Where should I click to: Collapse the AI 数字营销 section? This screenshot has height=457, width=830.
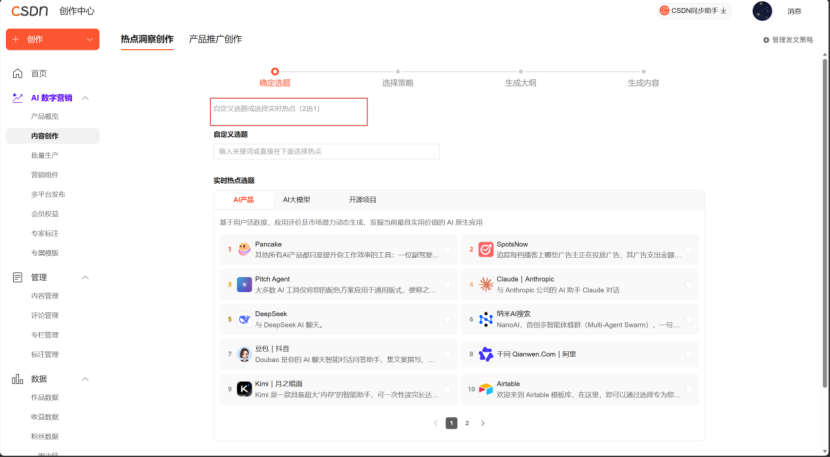pos(85,98)
